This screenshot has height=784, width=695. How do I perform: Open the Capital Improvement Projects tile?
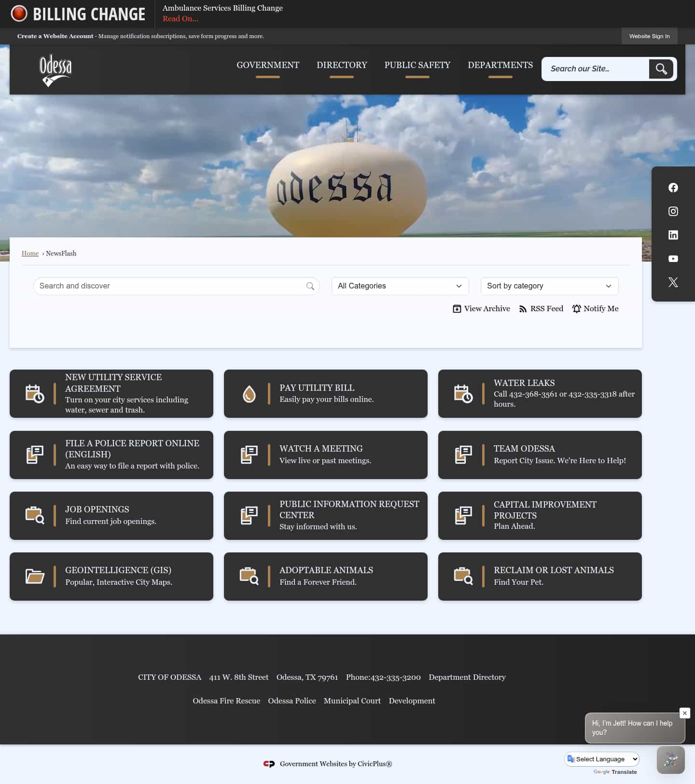click(540, 516)
